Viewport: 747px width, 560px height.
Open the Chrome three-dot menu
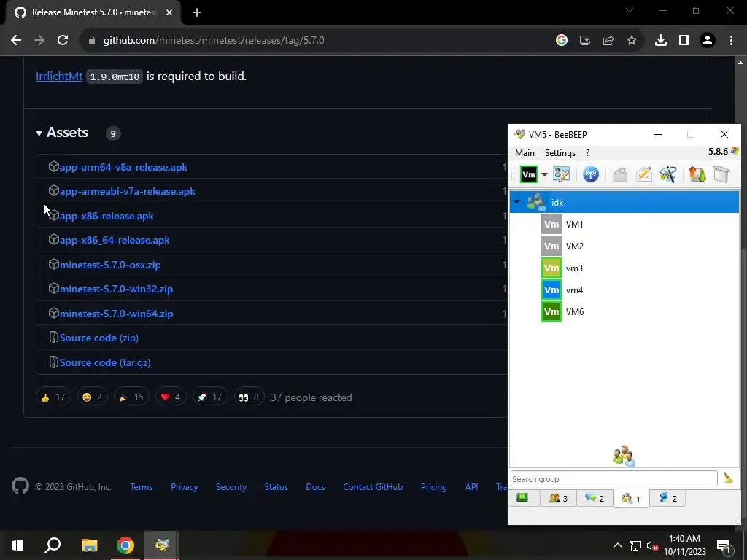pos(731,41)
